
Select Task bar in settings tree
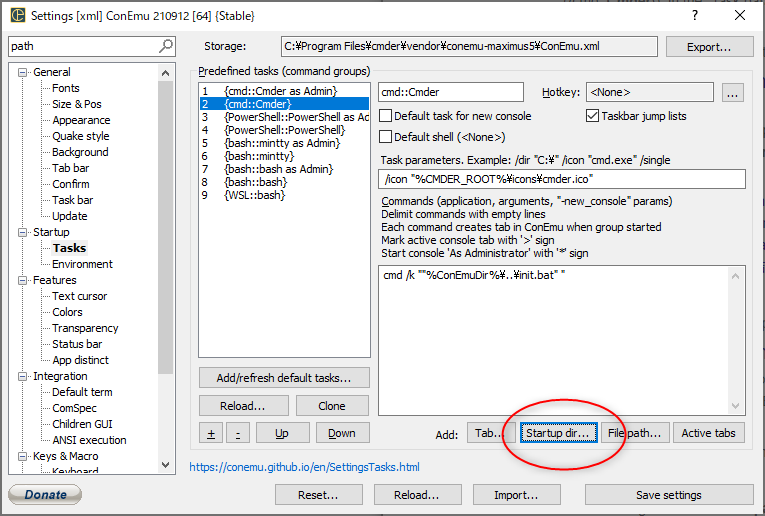coord(72,200)
